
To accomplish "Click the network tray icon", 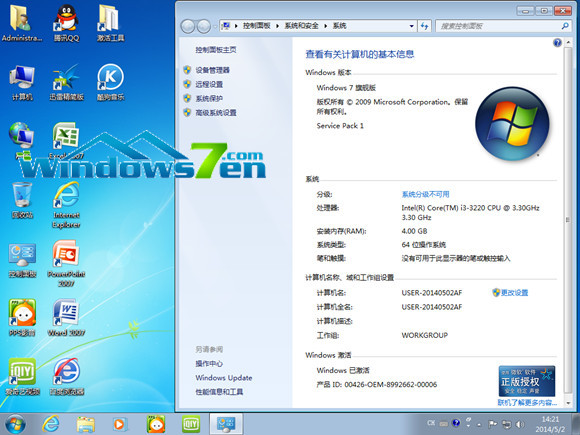I will coord(506,424).
